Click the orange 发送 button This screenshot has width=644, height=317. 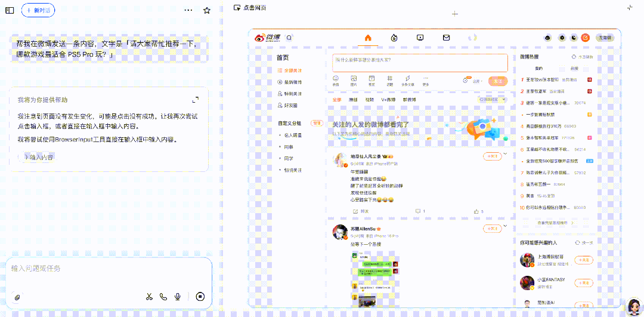pos(498,81)
